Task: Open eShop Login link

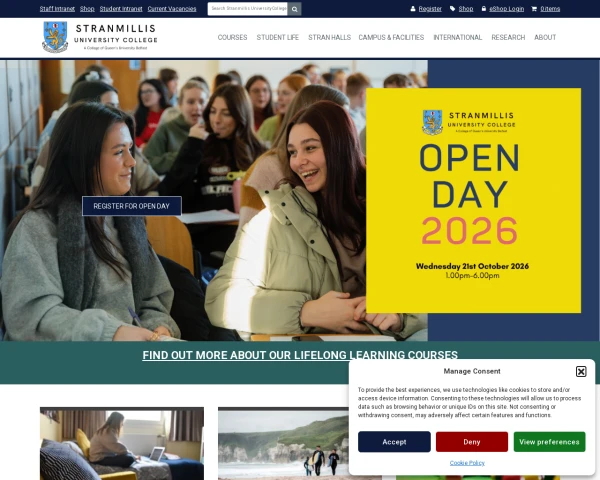Action: click(x=507, y=9)
